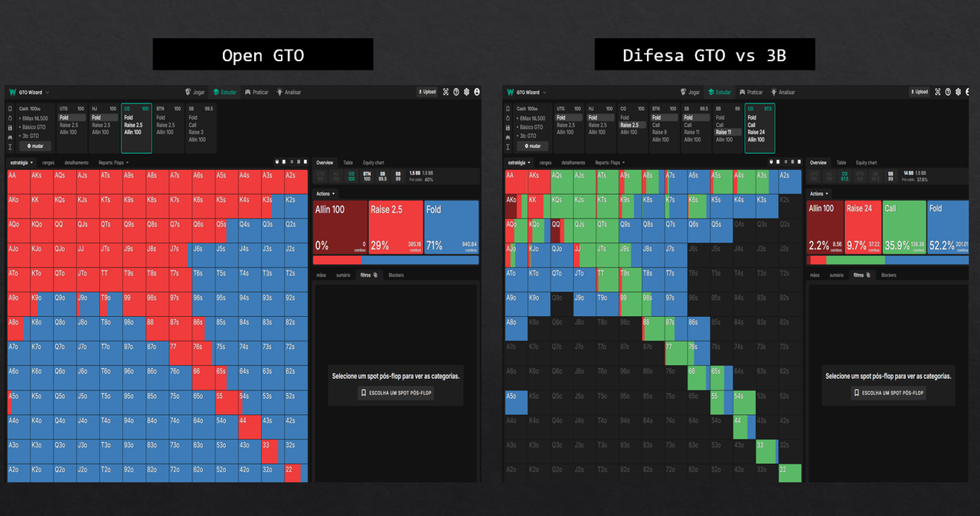Click the Call 35.9% action card in Difesa GTO
Image resolution: width=980 pixels, height=516 pixels.
tap(903, 227)
